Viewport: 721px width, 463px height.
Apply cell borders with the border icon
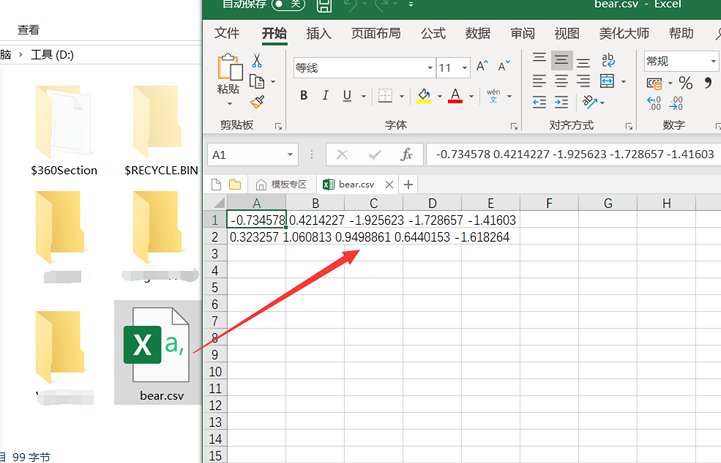point(385,96)
